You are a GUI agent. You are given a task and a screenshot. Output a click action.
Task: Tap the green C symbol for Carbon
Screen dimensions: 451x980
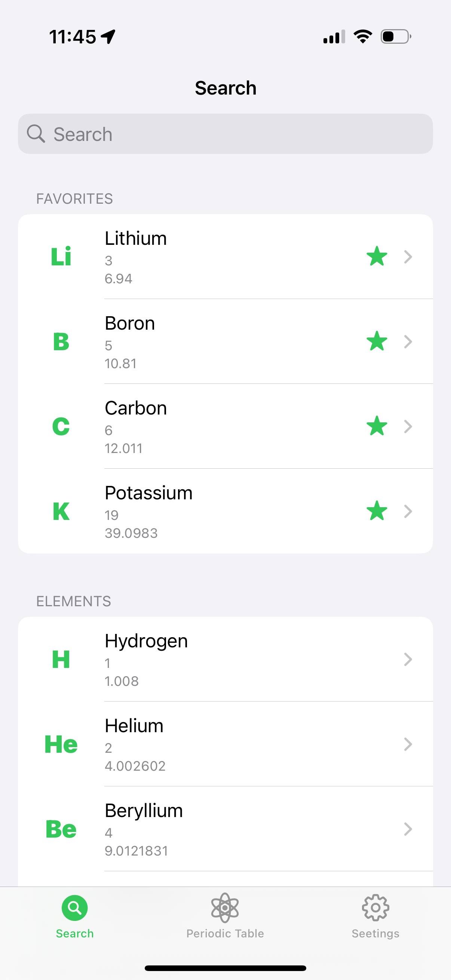[61, 426]
